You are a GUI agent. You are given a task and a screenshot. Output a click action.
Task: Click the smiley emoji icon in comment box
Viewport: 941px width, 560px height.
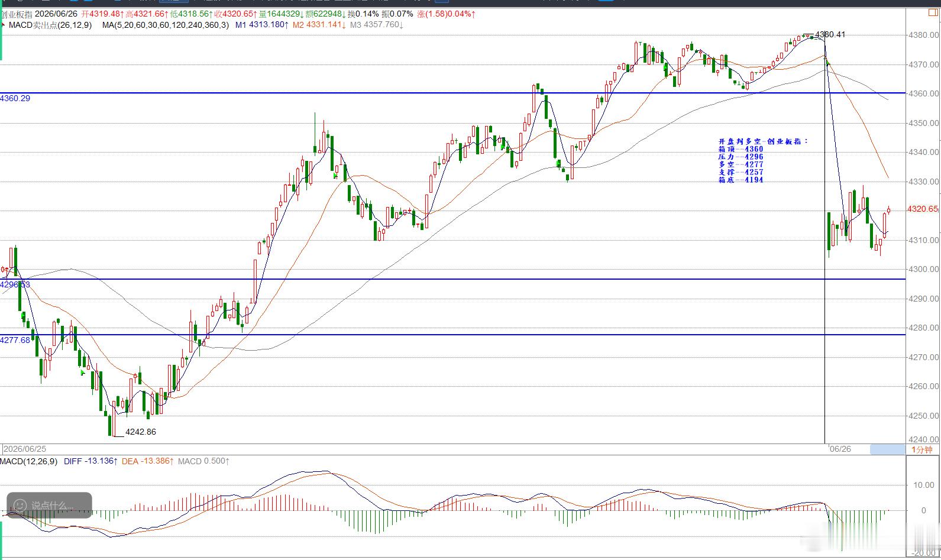pos(20,505)
